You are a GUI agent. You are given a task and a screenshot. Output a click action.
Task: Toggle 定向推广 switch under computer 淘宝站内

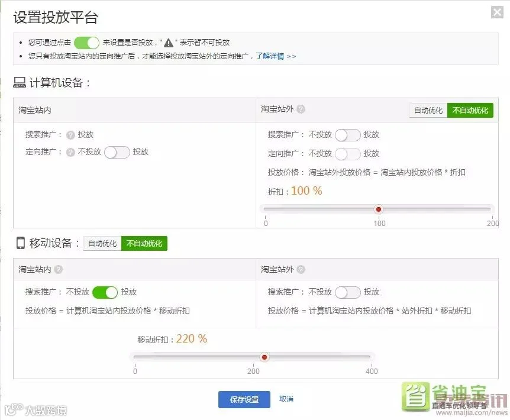[117, 152]
